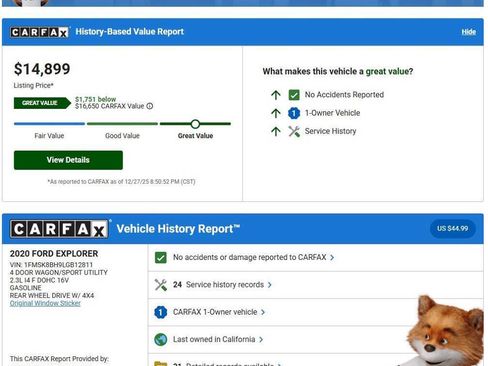Viewport: 488px width, 366px height.
Task: Click 'This CARFAX Report Provided by:' text
Action: coord(59,359)
